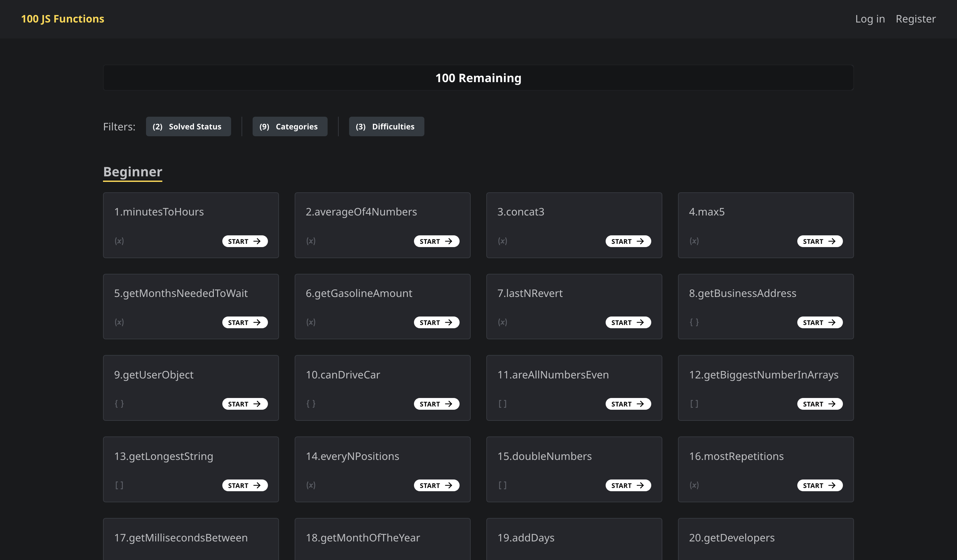
Task: Click the 100 Remaining progress bar
Action: [x=478, y=78]
